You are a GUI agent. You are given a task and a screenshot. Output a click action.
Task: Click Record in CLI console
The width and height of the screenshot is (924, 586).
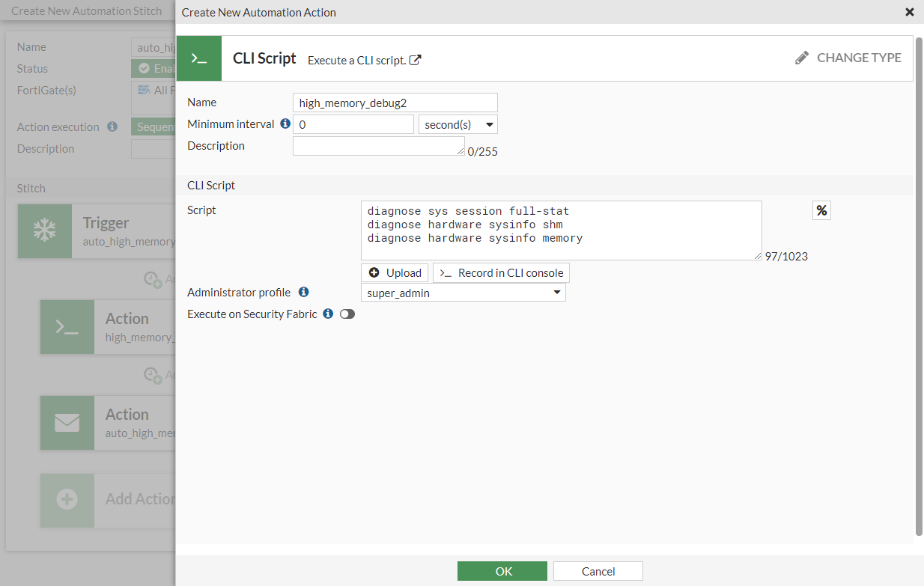(500, 272)
